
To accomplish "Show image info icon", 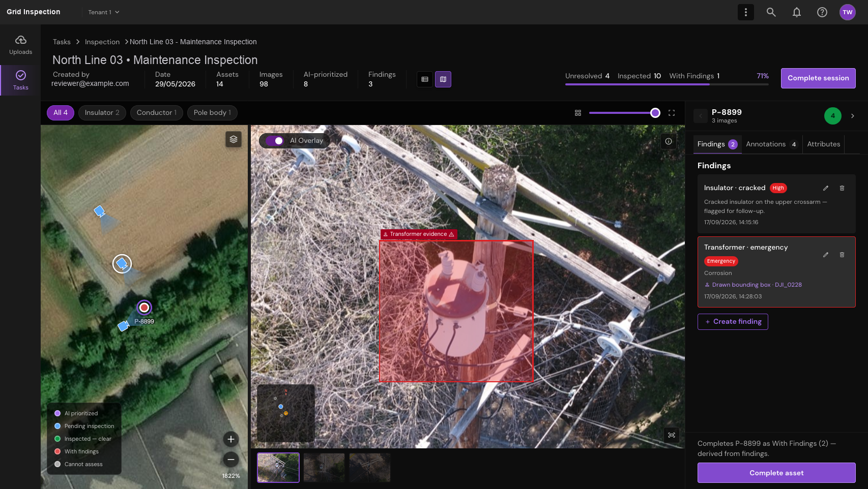I will pyautogui.click(x=669, y=141).
